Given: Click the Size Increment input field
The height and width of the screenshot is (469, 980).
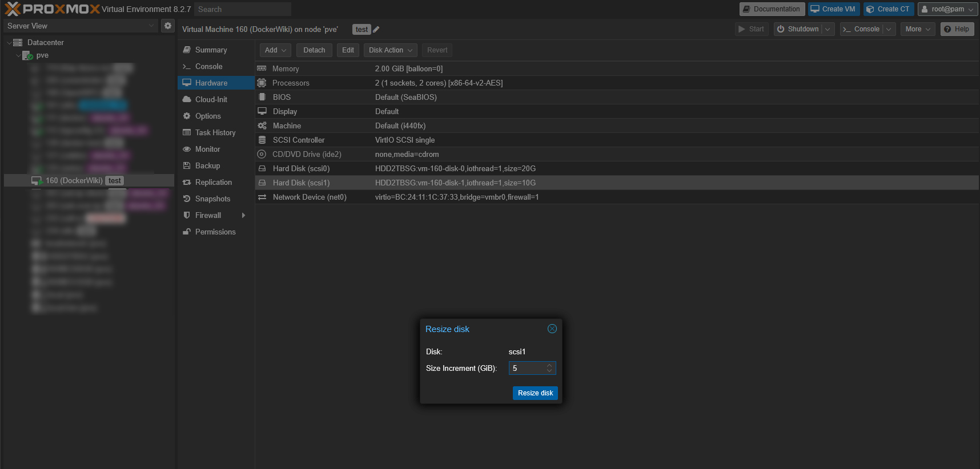Looking at the screenshot, I should click(x=527, y=369).
